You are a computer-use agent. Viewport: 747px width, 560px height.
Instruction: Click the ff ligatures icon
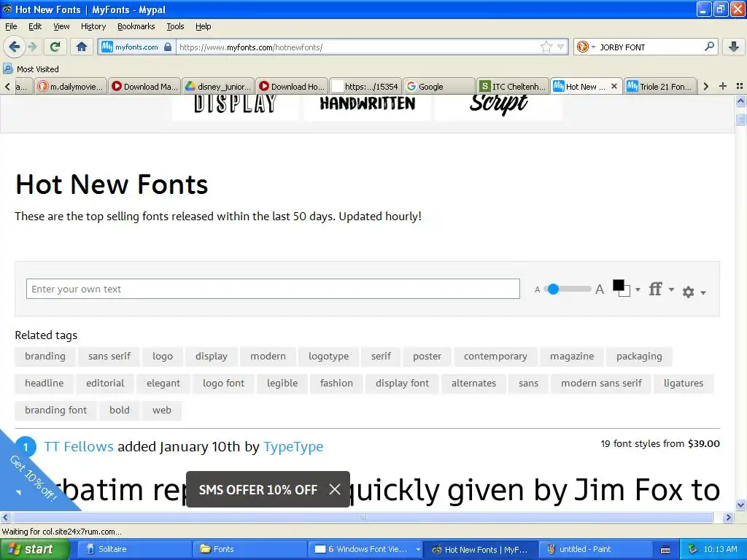click(656, 289)
